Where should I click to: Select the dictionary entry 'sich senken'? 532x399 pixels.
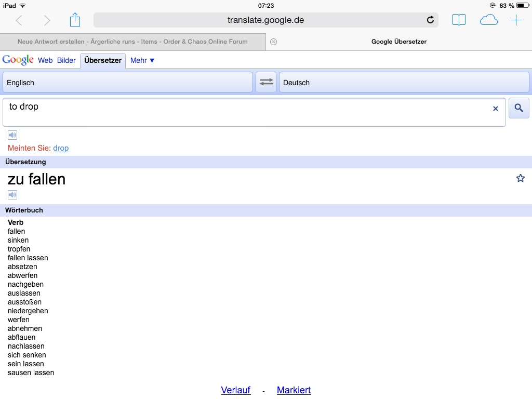[27, 355]
